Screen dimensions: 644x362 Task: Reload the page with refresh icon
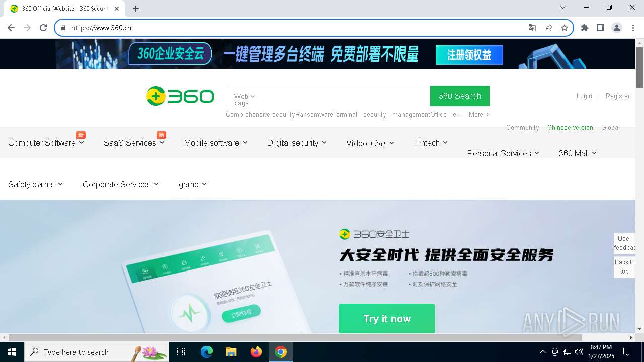[43, 28]
